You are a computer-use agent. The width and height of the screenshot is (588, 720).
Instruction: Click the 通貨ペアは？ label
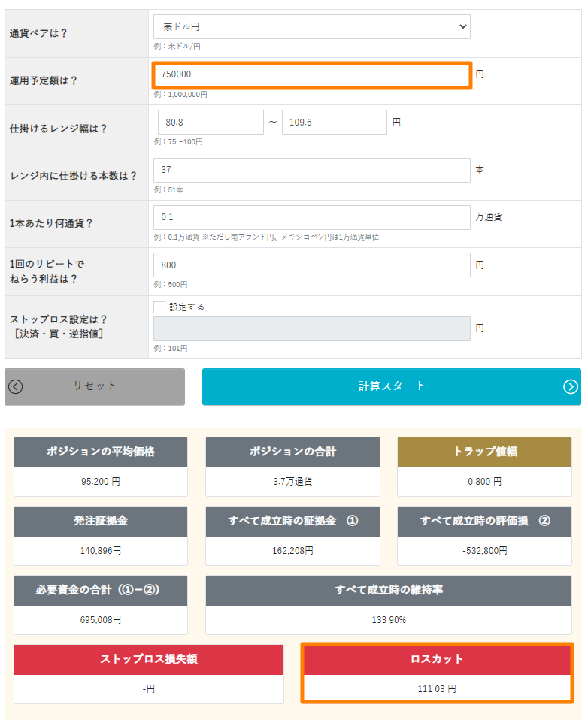[x=38, y=33]
